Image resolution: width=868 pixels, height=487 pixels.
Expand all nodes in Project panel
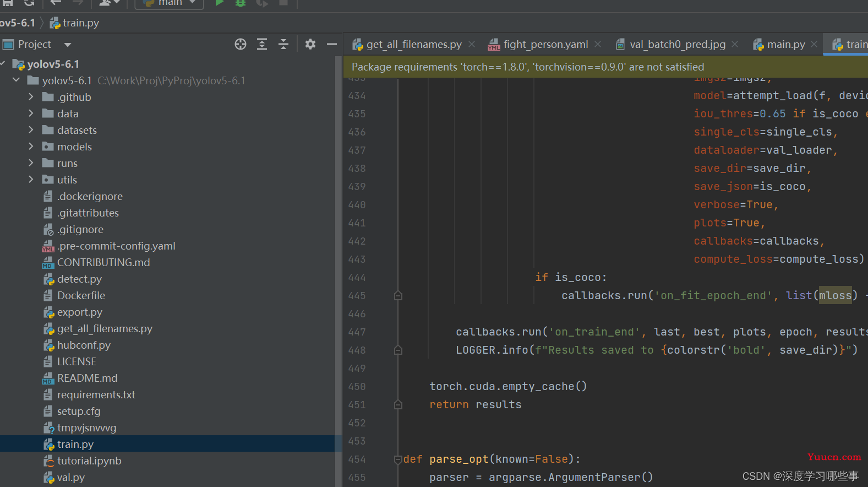click(x=262, y=44)
